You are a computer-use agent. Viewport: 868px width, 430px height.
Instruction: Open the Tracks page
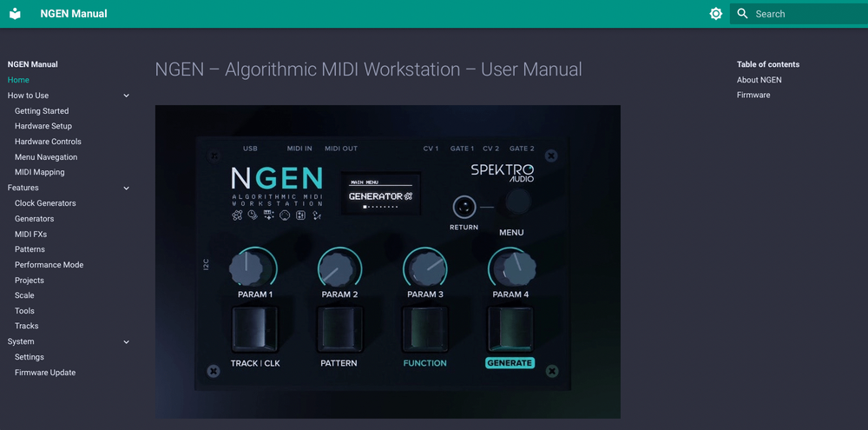pos(27,326)
